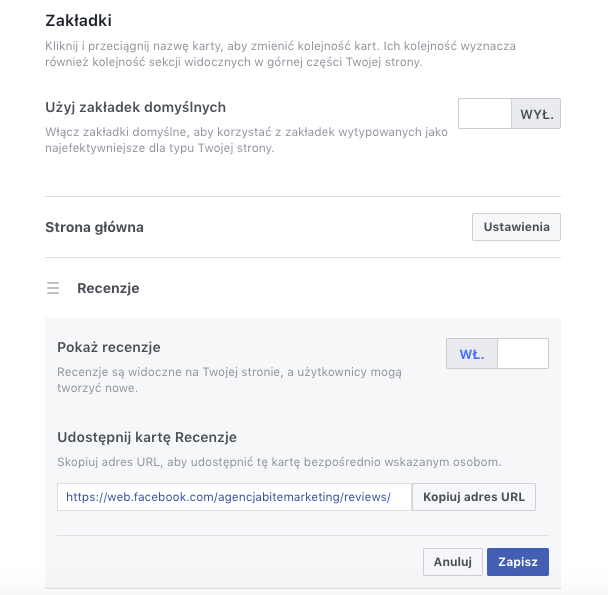This screenshot has height=595, width=608.
Task: Click the "Skopiuj adres URL" hint text
Action: [279, 462]
